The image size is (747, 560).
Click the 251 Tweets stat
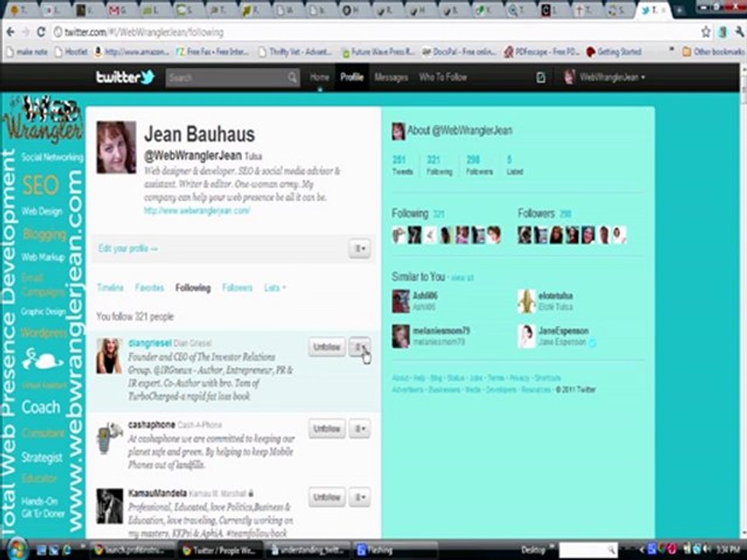tap(402, 165)
